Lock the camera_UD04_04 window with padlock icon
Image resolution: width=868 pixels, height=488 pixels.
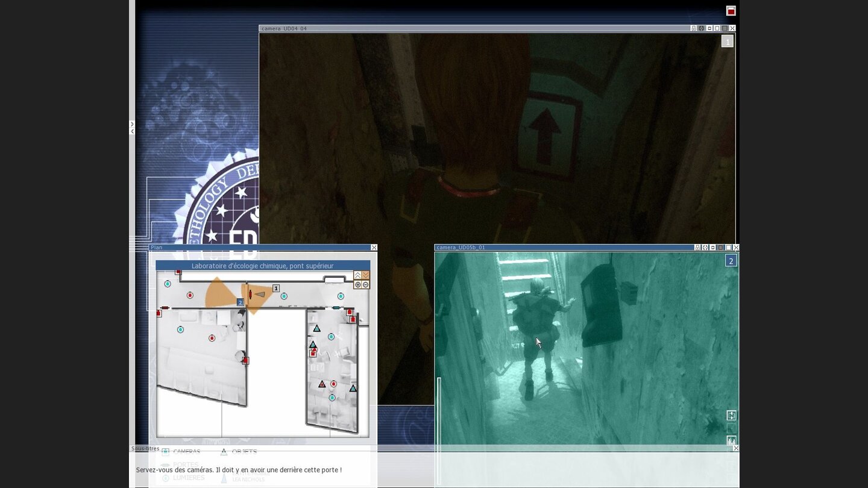694,28
